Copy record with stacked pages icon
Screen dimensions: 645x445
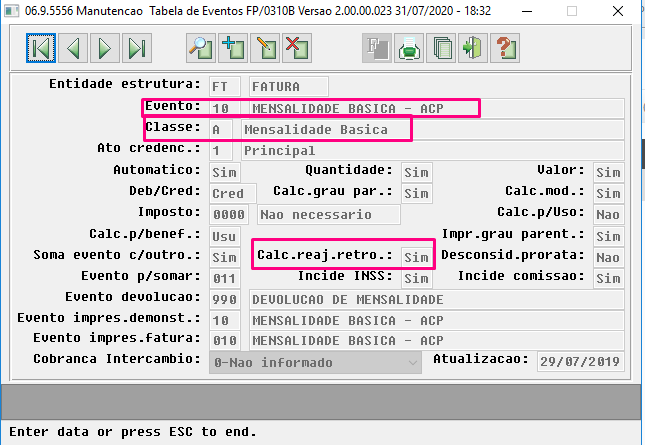[441, 48]
